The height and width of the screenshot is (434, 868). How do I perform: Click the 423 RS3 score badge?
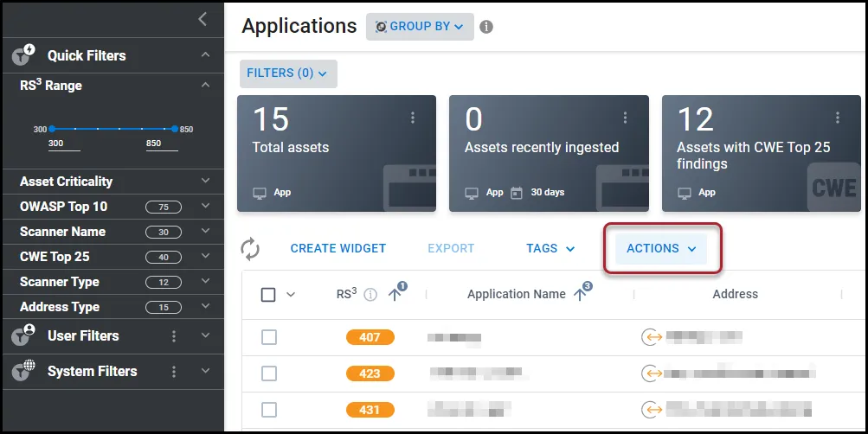click(370, 373)
